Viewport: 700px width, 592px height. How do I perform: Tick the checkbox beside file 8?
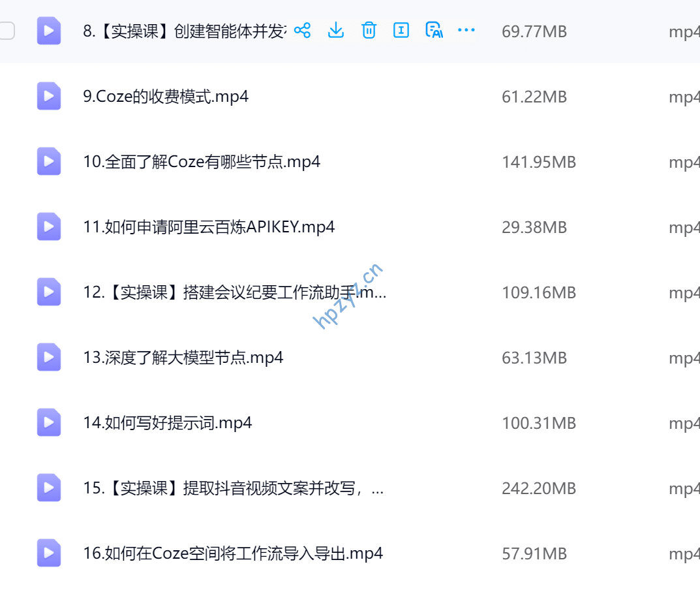(x=7, y=31)
